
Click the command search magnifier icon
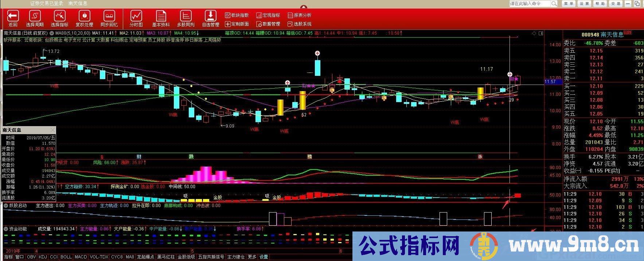click(x=554, y=4)
